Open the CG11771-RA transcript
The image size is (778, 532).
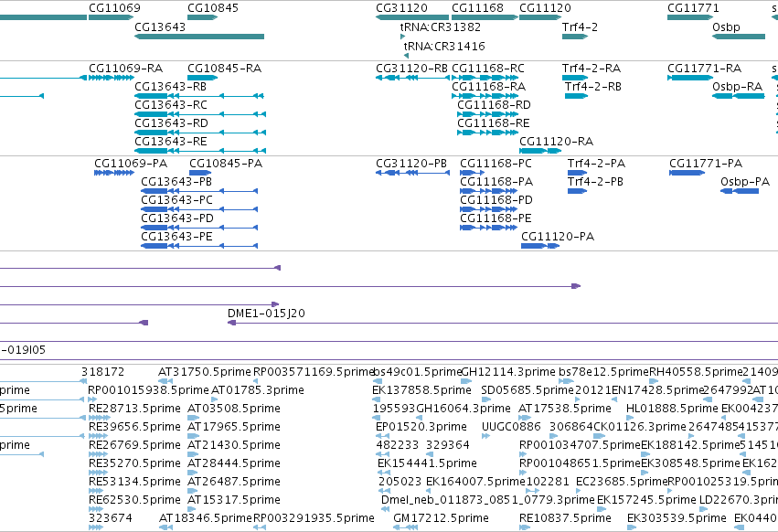pos(690,78)
